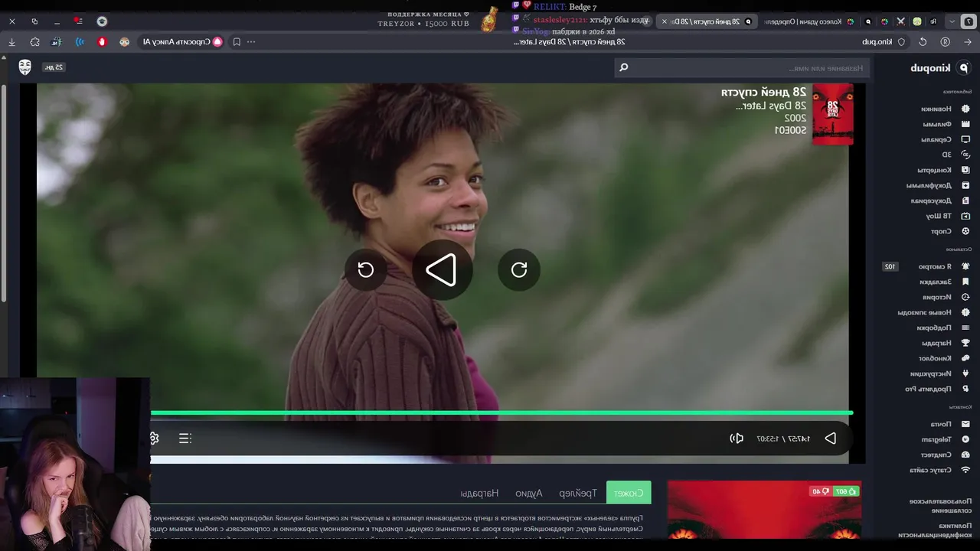The width and height of the screenshot is (980, 551).
Task: Click the 28 Days Later poster thumbnail
Action: [832, 114]
